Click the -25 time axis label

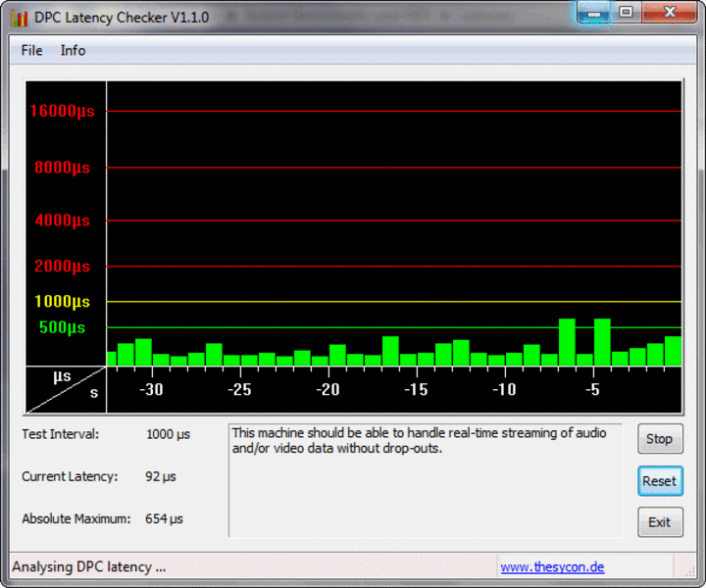coord(239,390)
